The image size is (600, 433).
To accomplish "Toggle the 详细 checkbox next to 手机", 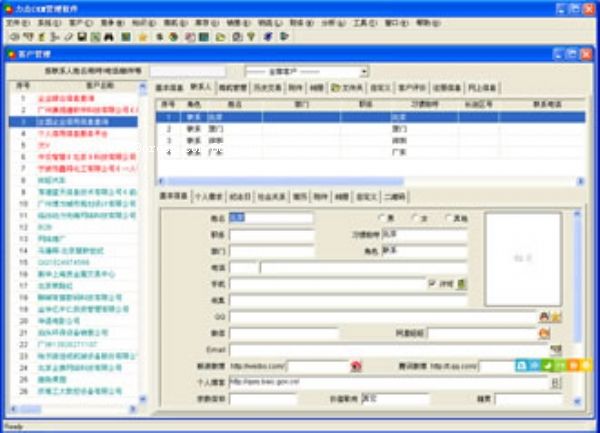I will (433, 284).
